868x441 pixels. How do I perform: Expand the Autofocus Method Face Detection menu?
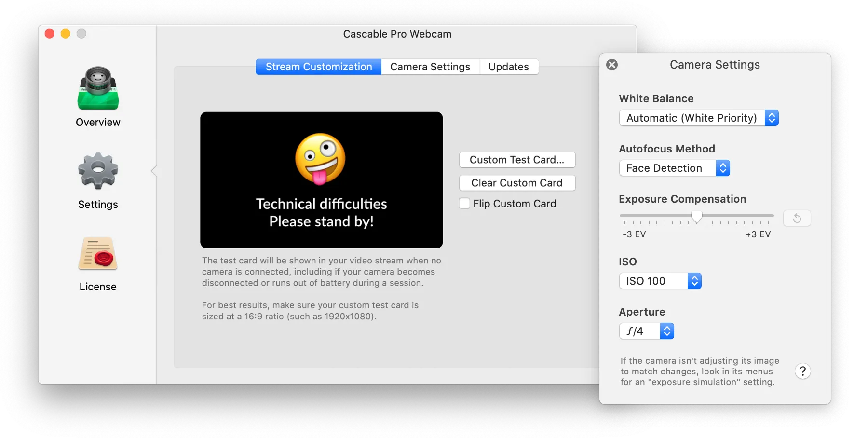674,168
